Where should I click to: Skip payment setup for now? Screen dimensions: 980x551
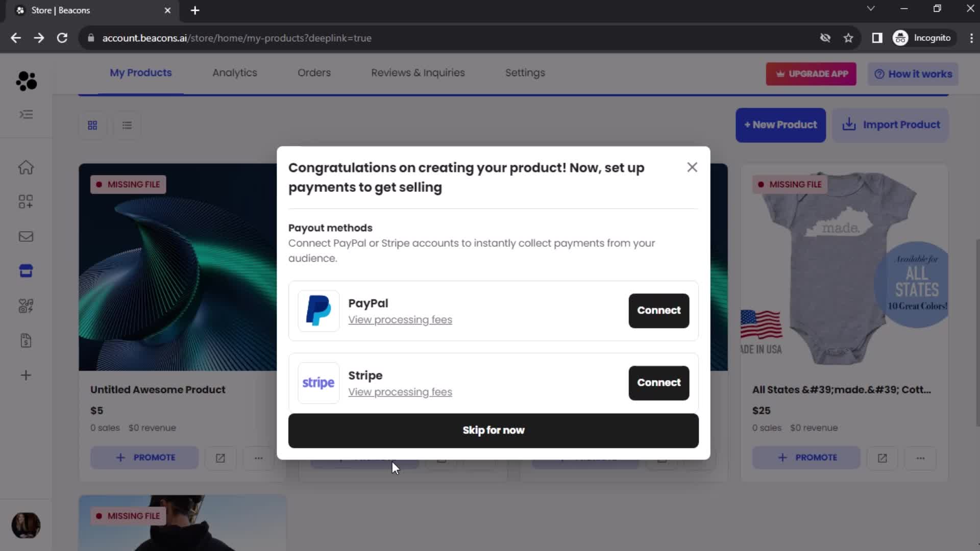pyautogui.click(x=494, y=430)
